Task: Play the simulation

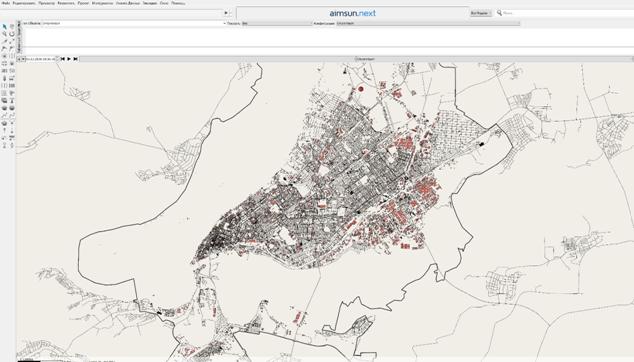Action: point(69,59)
